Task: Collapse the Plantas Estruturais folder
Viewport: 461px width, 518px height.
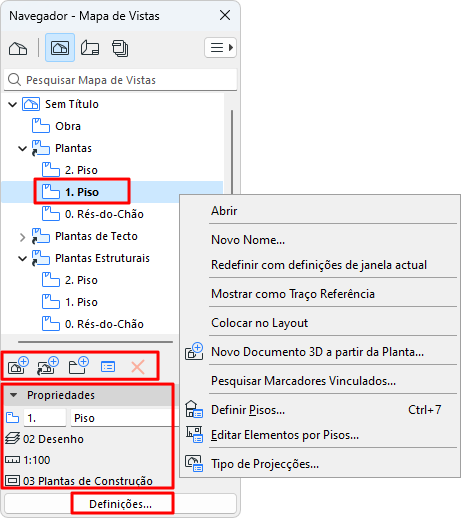Action: click(x=22, y=258)
